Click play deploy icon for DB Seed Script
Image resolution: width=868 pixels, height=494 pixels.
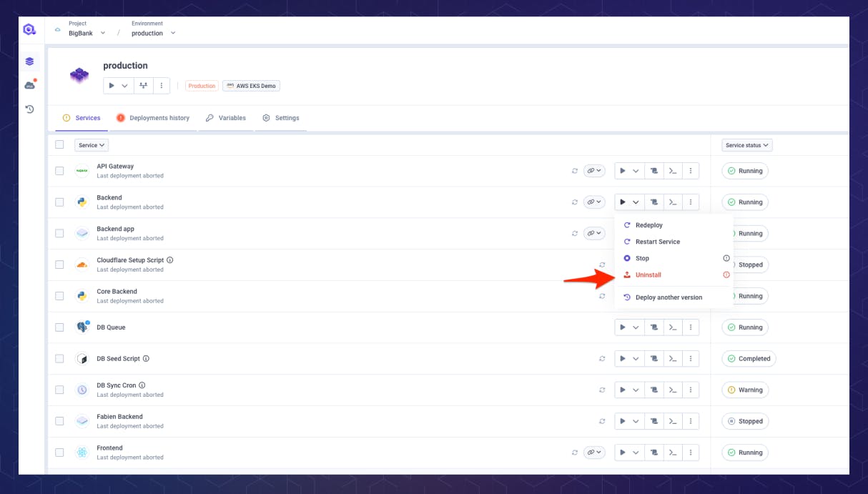coord(622,359)
